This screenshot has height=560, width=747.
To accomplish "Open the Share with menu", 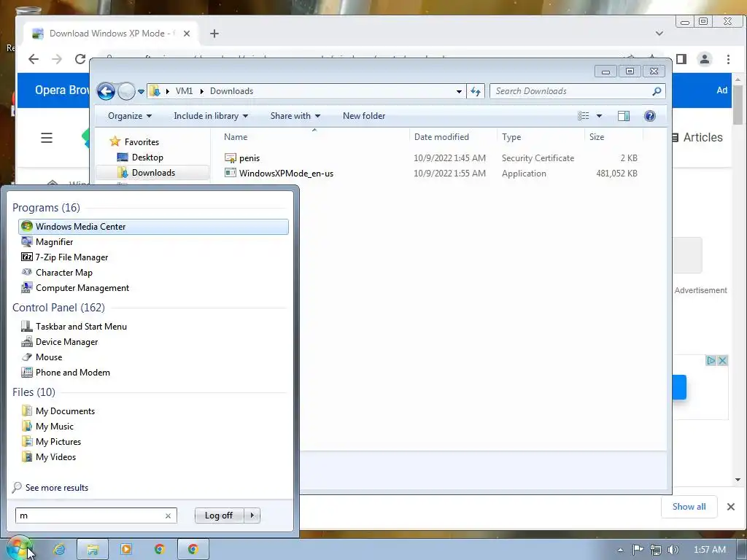I will point(295,116).
